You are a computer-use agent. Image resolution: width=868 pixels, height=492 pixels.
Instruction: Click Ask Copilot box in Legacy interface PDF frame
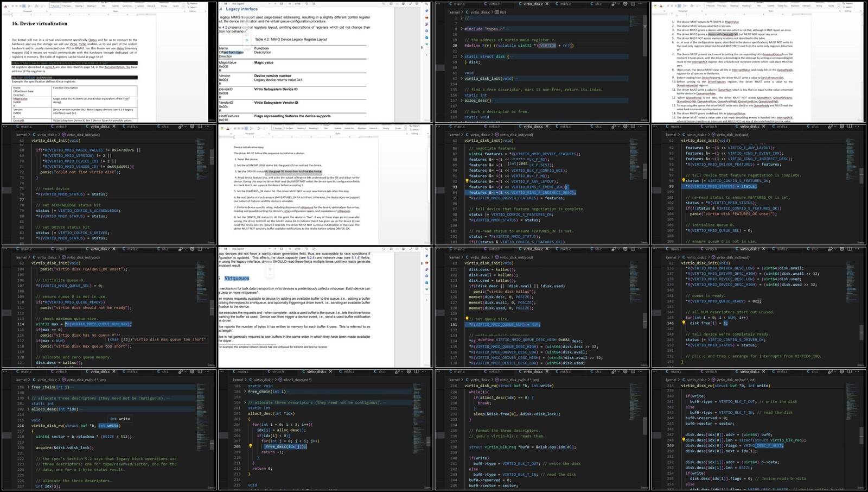238,4
